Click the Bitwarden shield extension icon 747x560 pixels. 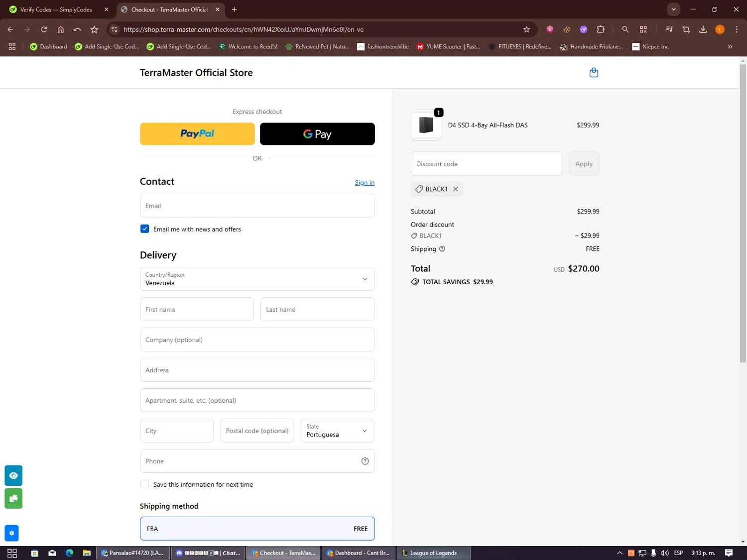tap(550, 29)
